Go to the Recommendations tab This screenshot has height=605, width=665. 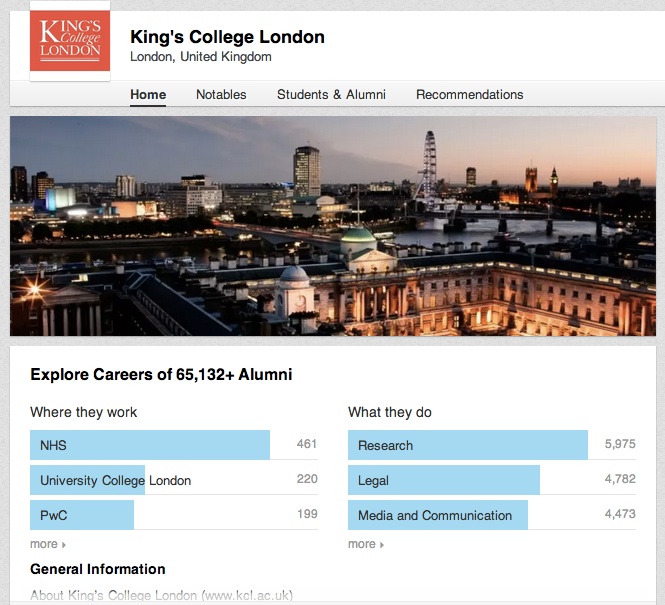469,95
